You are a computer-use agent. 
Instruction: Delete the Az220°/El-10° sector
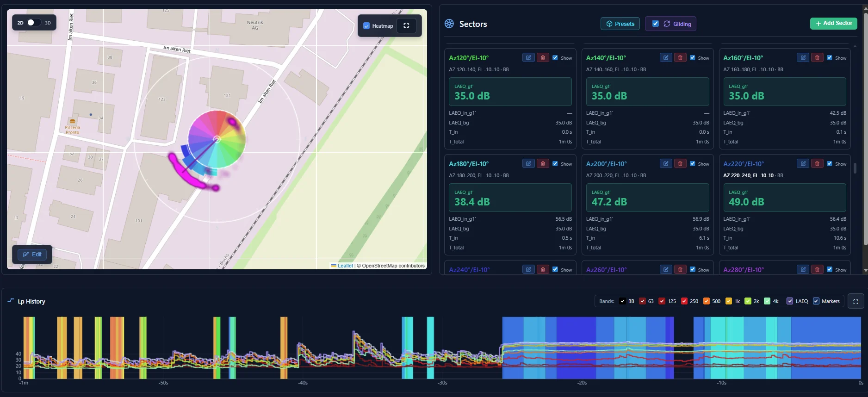click(x=817, y=164)
